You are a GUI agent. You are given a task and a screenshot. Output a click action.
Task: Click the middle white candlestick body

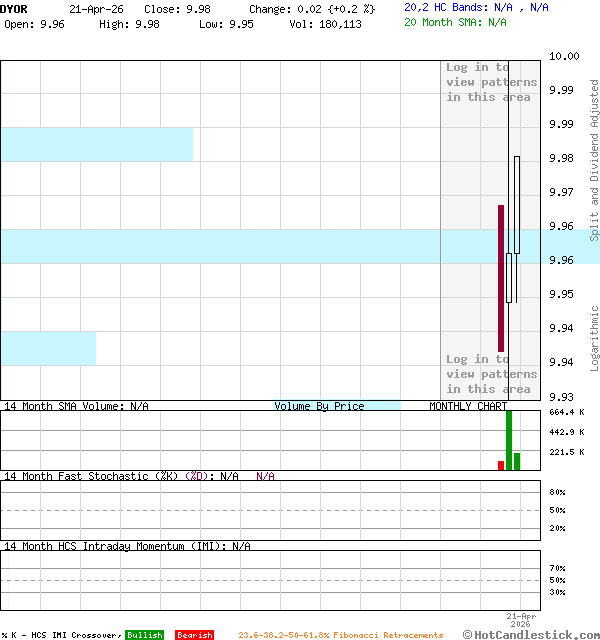click(x=509, y=277)
